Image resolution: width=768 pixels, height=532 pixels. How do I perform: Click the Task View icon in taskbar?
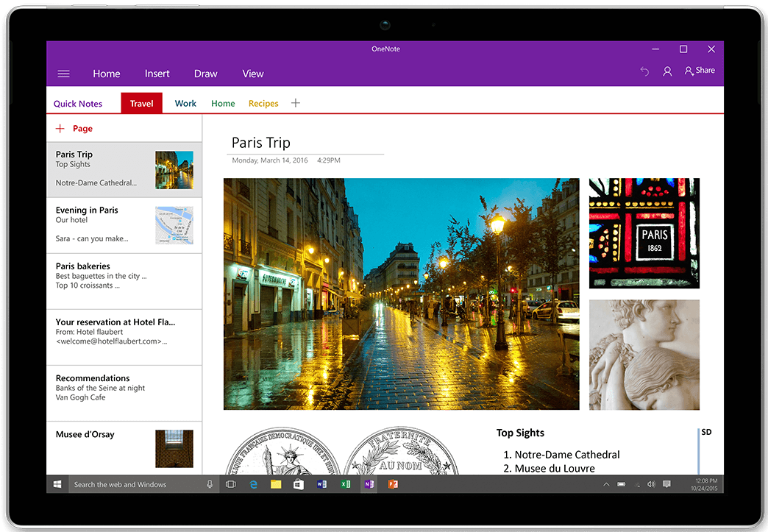click(230, 484)
